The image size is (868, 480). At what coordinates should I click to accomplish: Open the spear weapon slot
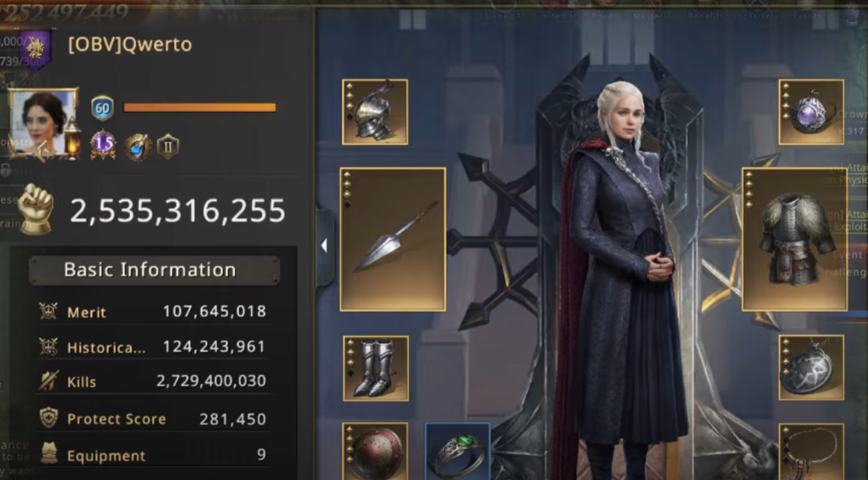coord(393,239)
